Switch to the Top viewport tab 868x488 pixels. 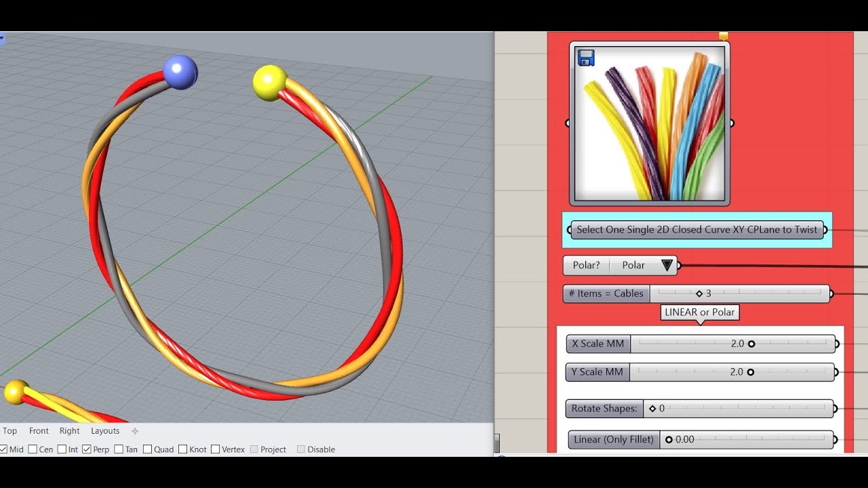[9, 430]
